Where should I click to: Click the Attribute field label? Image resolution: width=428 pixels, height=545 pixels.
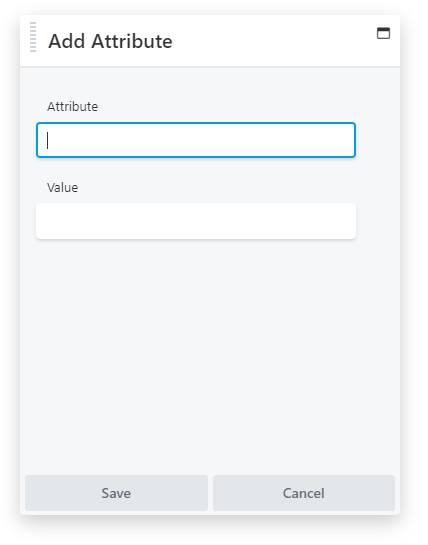72,106
